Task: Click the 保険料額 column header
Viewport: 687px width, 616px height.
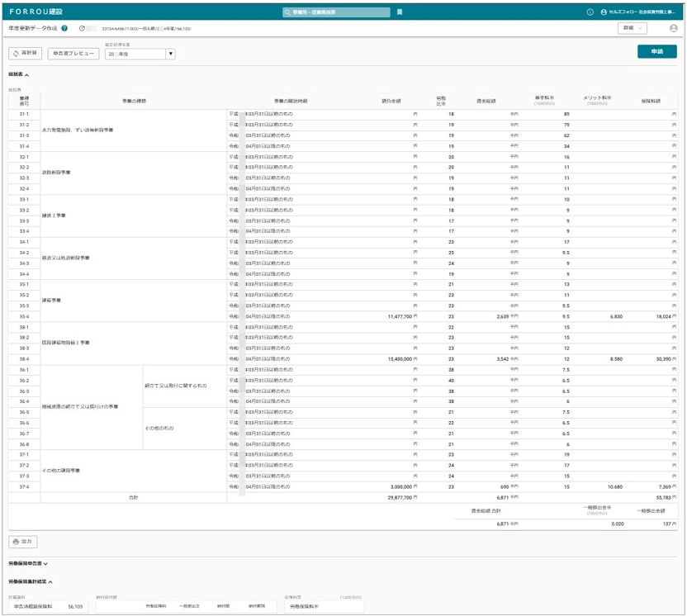Action: click(651, 102)
